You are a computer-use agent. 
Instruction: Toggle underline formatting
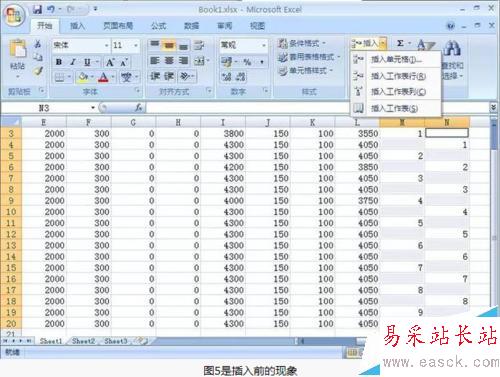[87, 62]
